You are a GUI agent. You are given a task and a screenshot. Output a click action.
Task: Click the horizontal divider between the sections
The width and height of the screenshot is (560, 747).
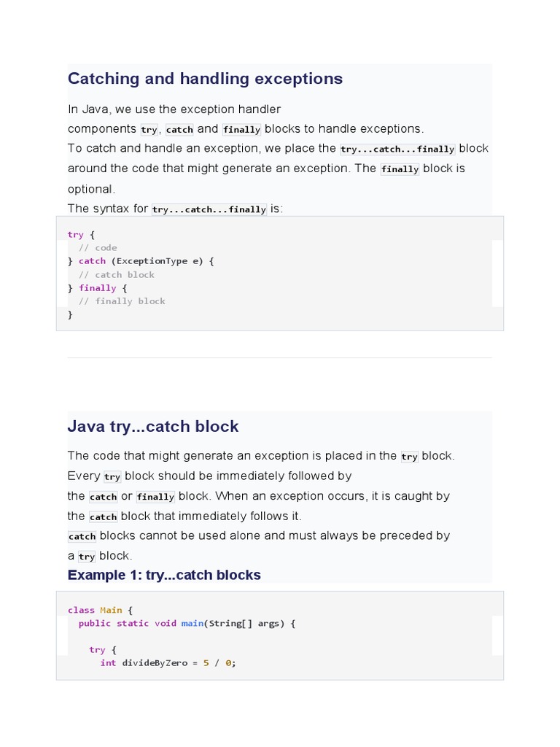(280, 357)
